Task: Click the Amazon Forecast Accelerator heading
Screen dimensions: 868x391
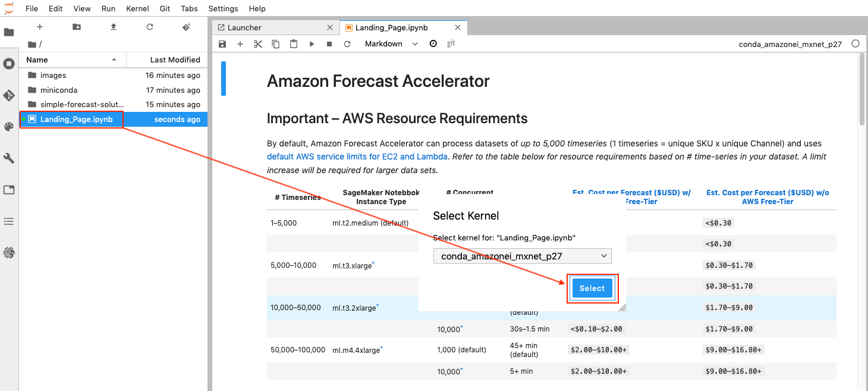Action: [378, 81]
